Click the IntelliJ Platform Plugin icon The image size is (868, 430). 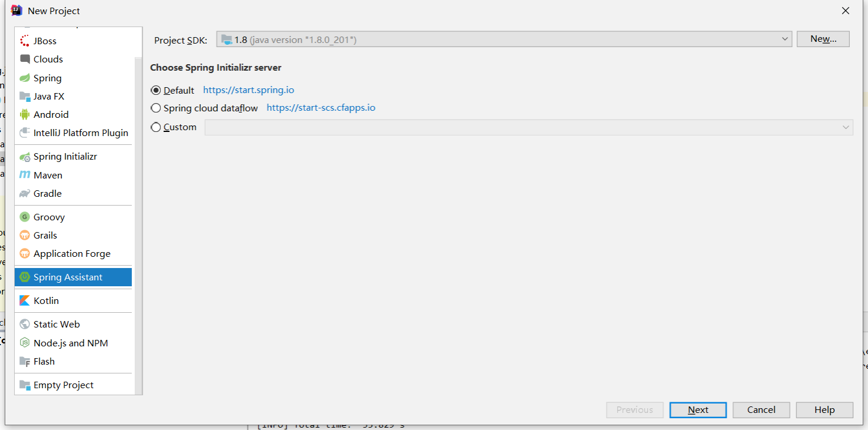click(25, 133)
